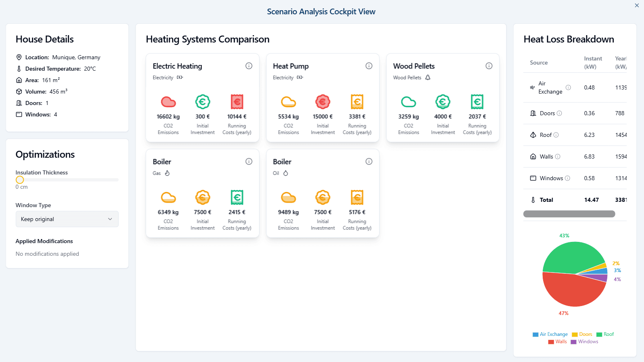Viewport: 644px width, 362px height.
Task: Click the Total row value 14.47
Action: tap(591, 200)
